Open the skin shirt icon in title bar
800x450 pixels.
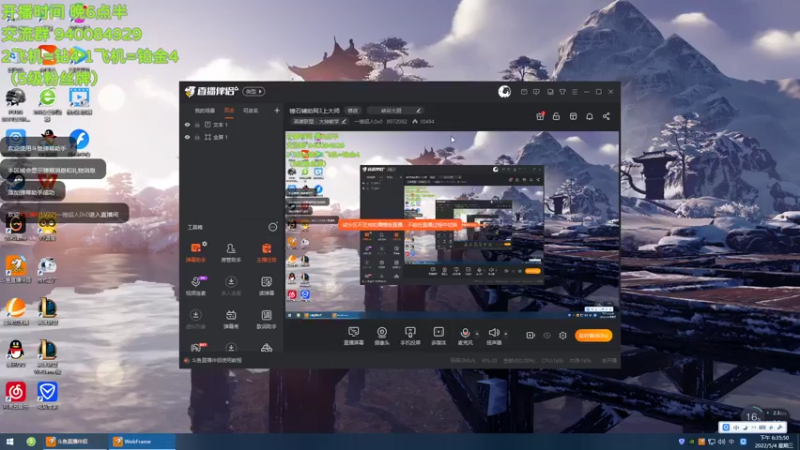[x=562, y=92]
